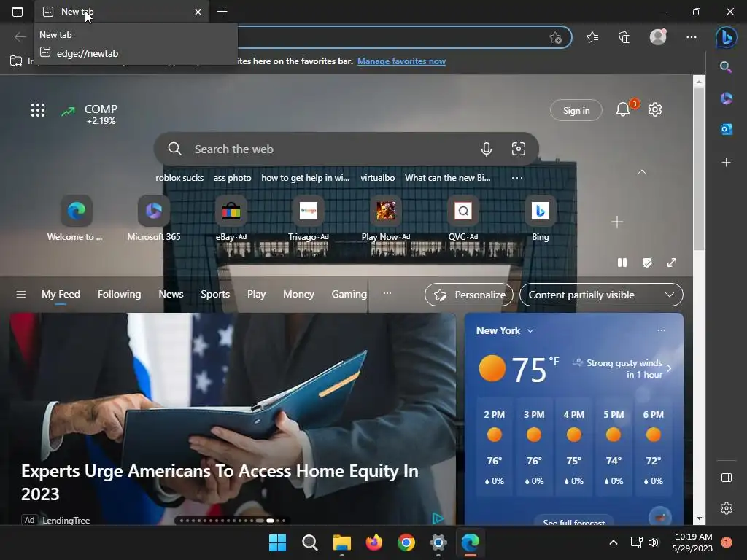Pause the background video
Image resolution: width=747 pixels, height=560 pixels.
click(622, 262)
